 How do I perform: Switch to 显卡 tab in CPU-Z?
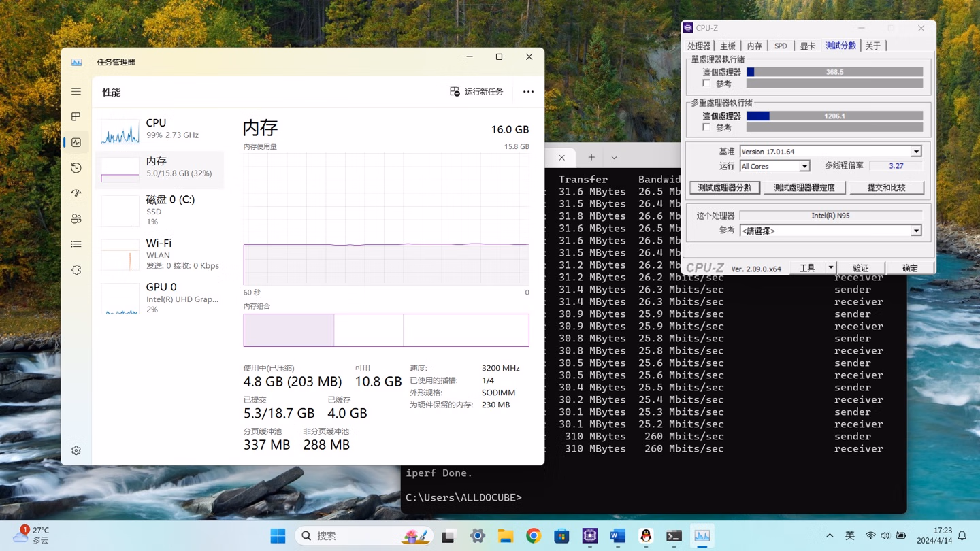pos(808,46)
